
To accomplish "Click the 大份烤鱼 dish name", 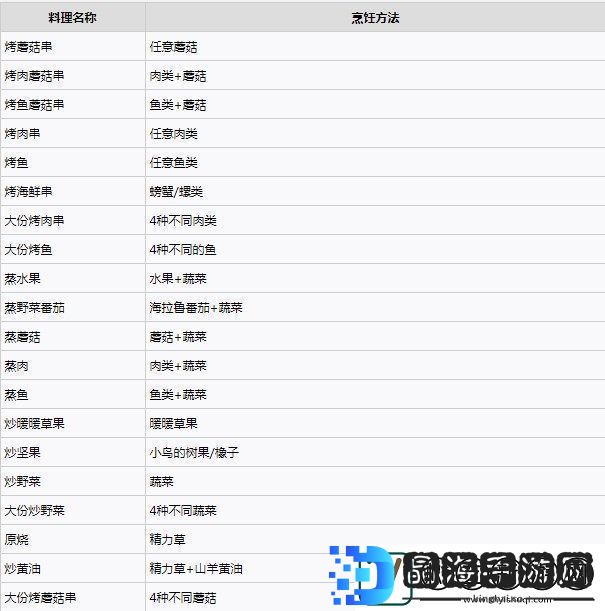I will point(28,249).
